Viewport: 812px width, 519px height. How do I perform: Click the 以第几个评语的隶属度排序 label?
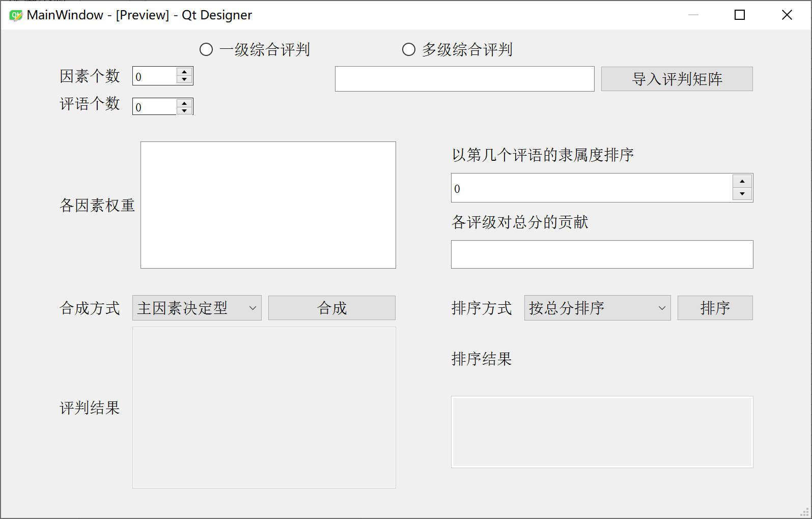pos(543,155)
